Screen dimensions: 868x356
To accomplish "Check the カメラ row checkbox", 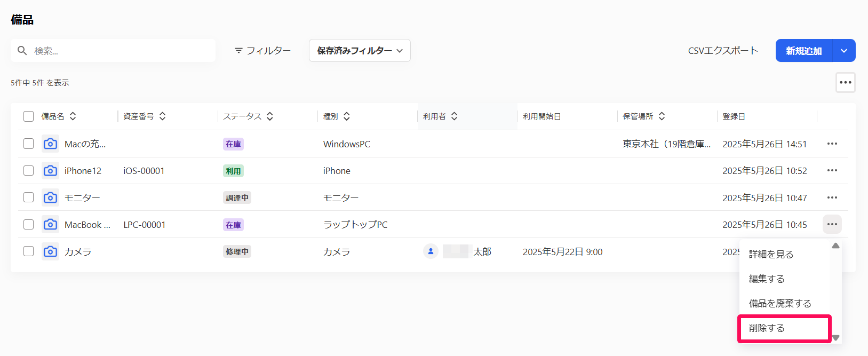I will [x=29, y=251].
